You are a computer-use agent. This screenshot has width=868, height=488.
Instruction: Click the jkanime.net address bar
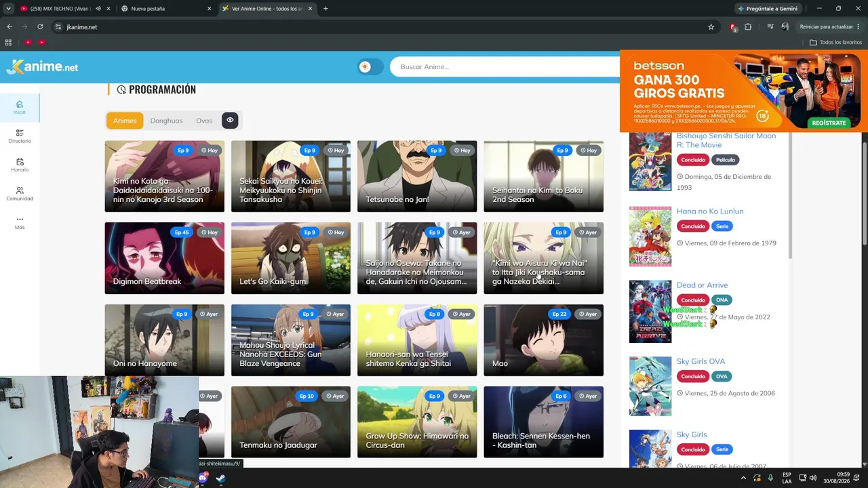pyautogui.click(x=384, y=27)
